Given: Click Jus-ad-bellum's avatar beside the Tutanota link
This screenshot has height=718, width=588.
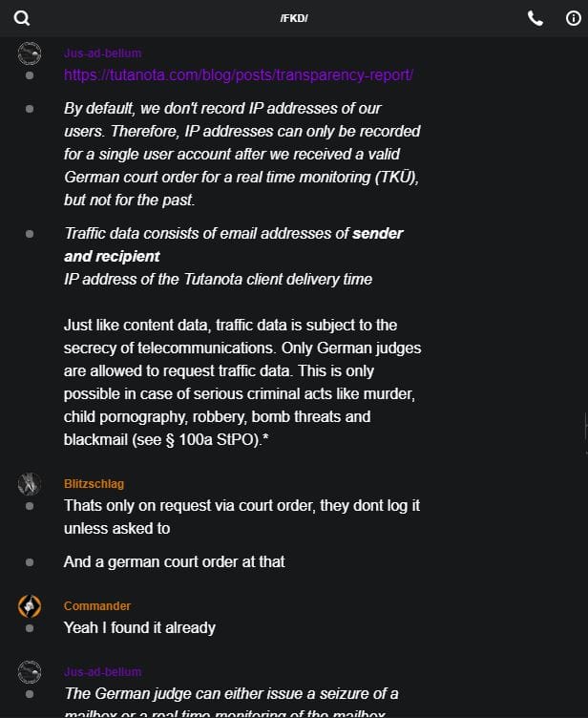Looking at the screenshot, I should pyautogui.click(x=30, y=53).
